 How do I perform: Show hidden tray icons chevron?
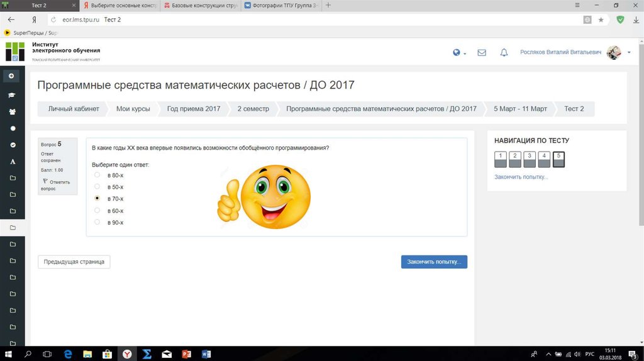[548, 354]
